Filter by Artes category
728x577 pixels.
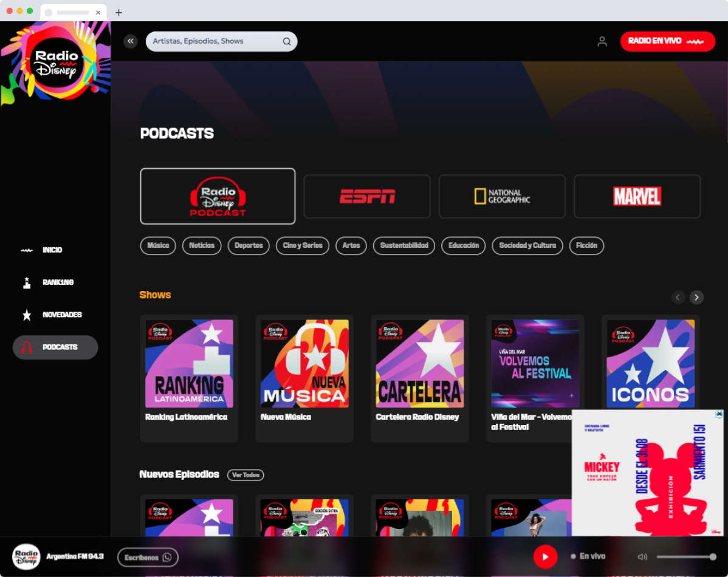point(351,245)
